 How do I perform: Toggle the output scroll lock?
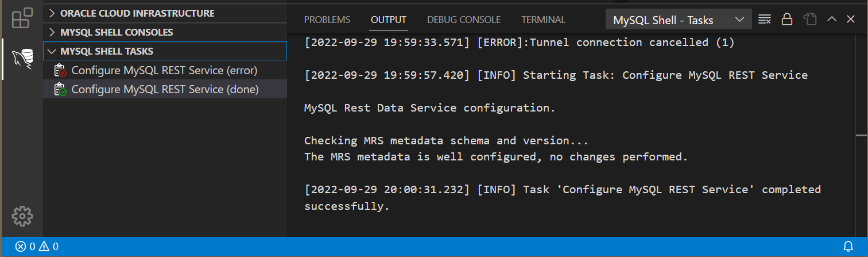coord(787,20)
